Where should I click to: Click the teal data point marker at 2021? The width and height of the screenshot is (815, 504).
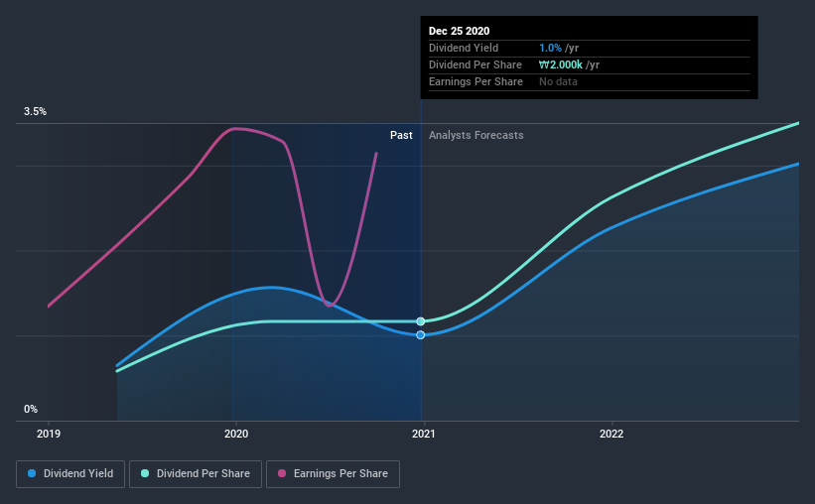(x=421, y=321)
